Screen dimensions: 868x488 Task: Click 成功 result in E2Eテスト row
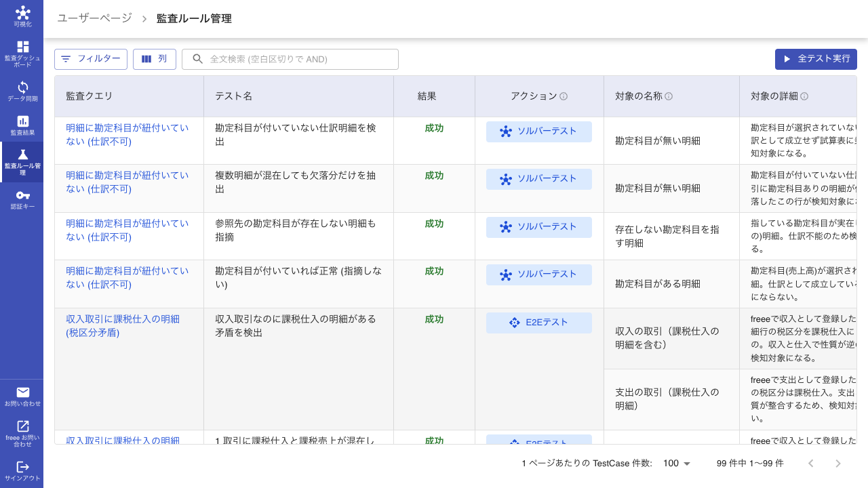[434, 319]
